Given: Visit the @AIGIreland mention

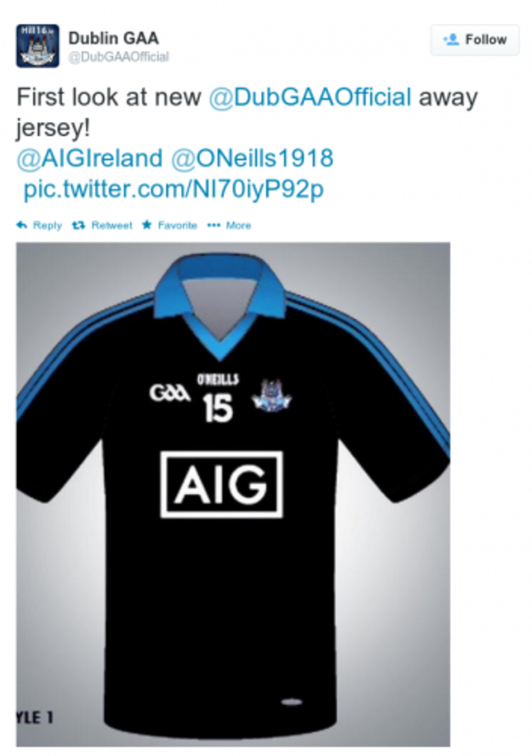Looking at the screenshot, I should [x=89, y=159].
